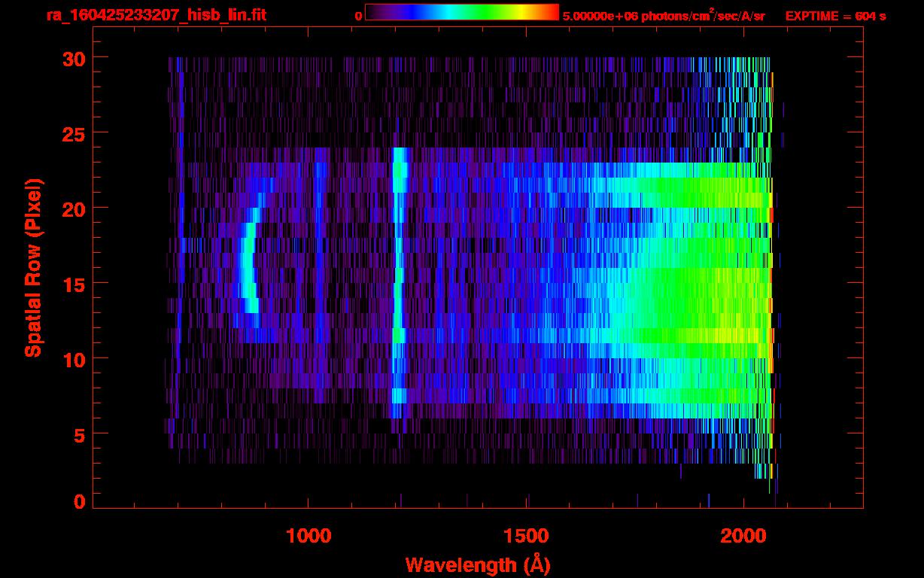Click the 1000 tick label on wavelength axis
Image resolution: width=924 pixels, height=578 pixels.
pos(309,535)
